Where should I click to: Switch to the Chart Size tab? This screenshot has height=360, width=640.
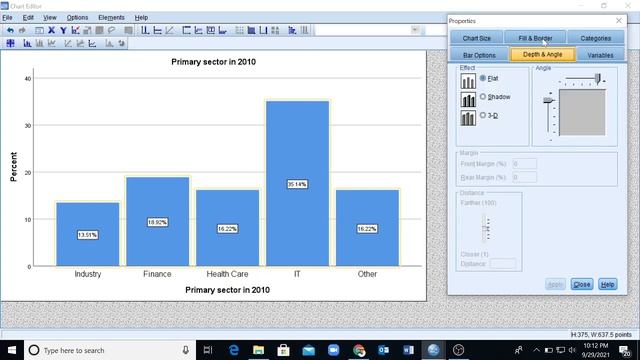476,38
